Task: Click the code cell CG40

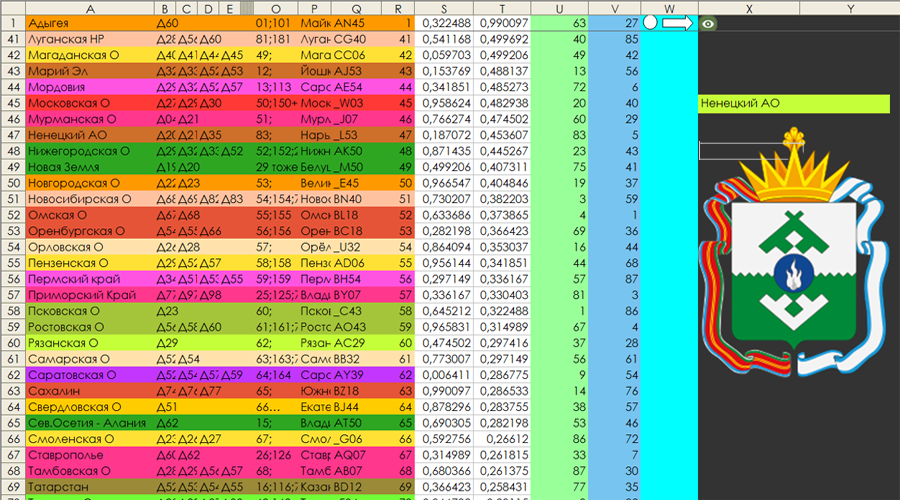Action: [356, 40]
